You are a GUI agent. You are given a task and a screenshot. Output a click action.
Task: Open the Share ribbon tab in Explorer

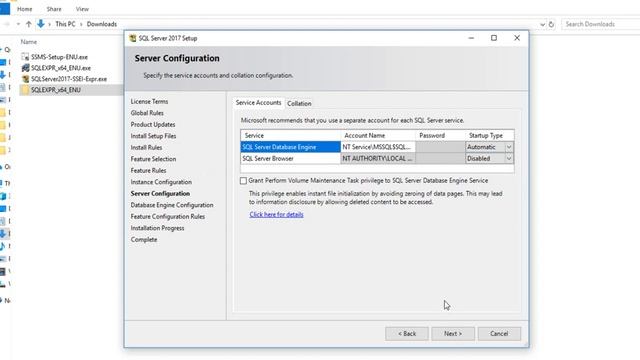pos(54,9)
